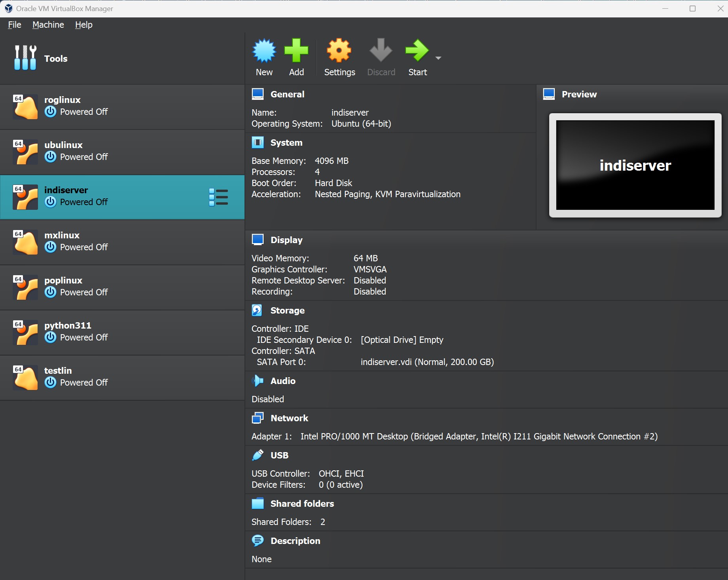Select poplinux by its name label
This screenshot has width=728, height=580.
click(63, 280)
